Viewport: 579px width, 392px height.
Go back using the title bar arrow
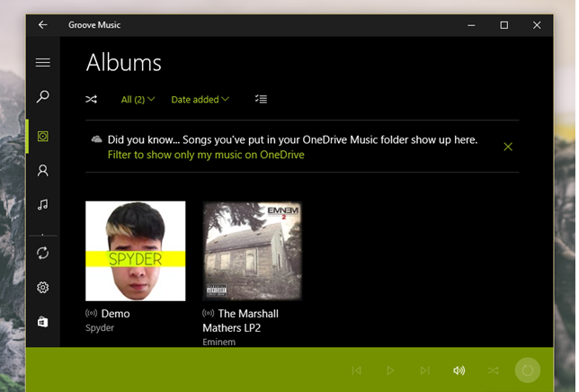[42, 25]
